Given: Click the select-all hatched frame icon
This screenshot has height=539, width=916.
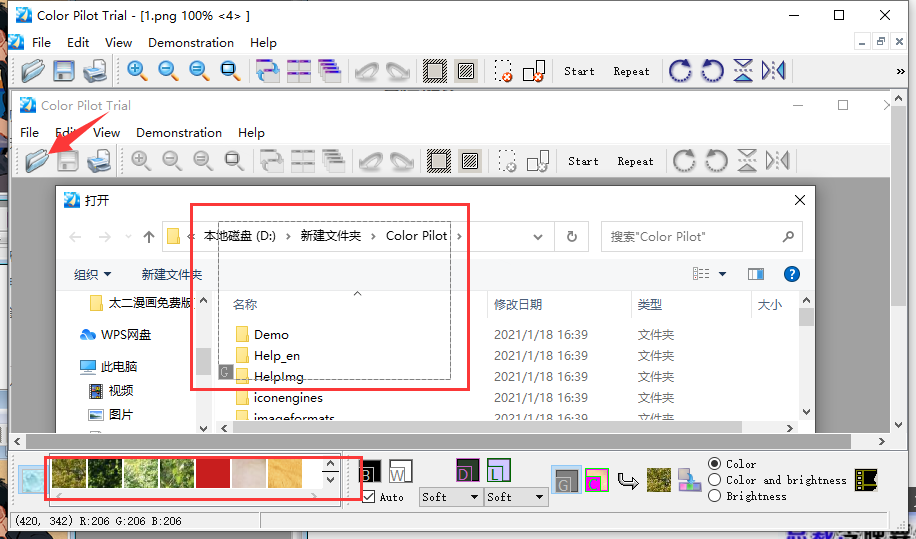Looking at the screenshot, I should pos(435,71).
